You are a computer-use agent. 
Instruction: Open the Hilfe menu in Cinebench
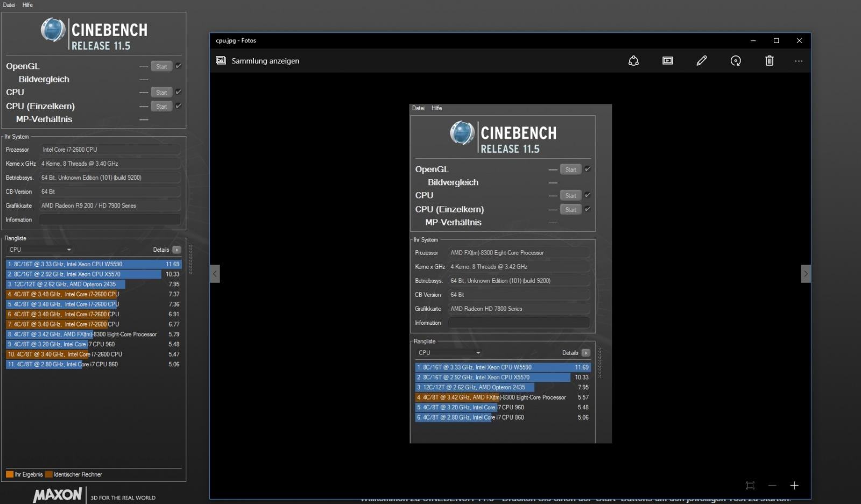point(27,5)
